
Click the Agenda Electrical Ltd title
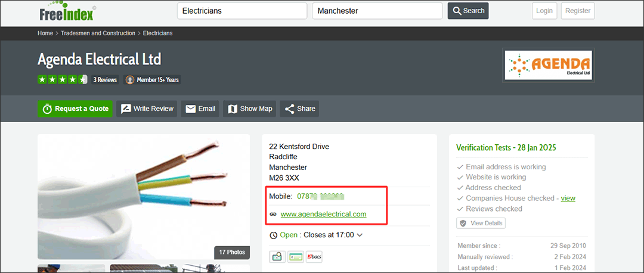click(100, 60)
